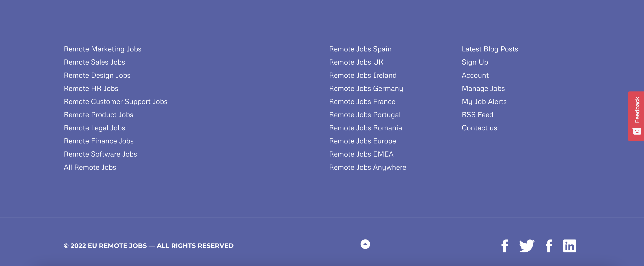The width and height of the screenshot is (644, 266).
Task: Click the back-to-top arrow circle
Action: coord(365,244)
